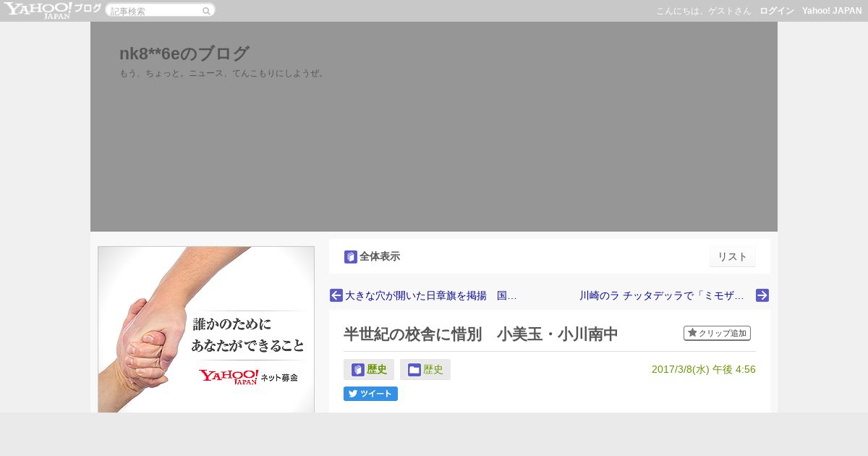This screenshot has width=868, height=456.
Task: Open the Yahoo! ネット募金 banner
Action: [x=206, y=329]
